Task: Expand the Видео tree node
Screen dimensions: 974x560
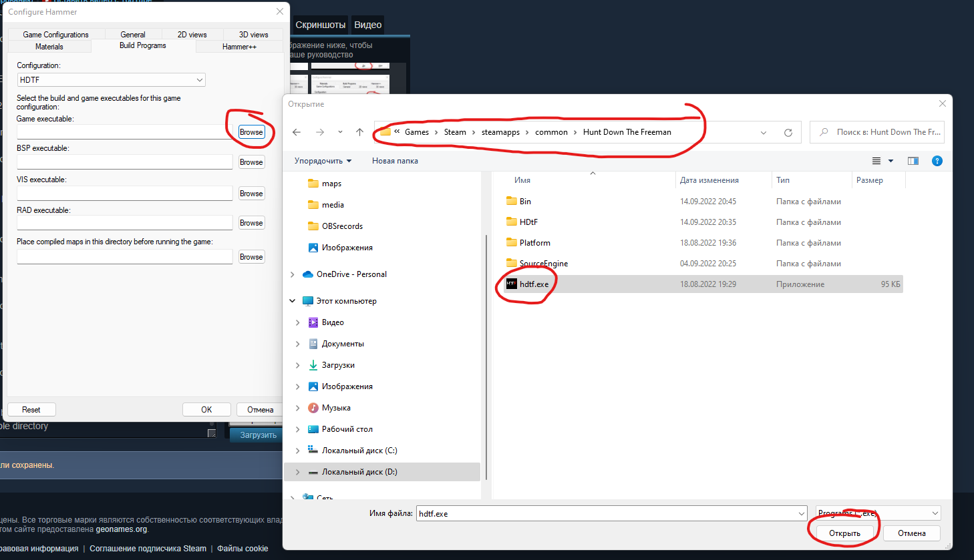Action: [x=297, y=322]
